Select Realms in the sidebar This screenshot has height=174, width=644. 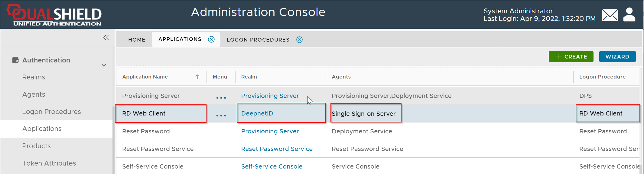pos(34,77)
